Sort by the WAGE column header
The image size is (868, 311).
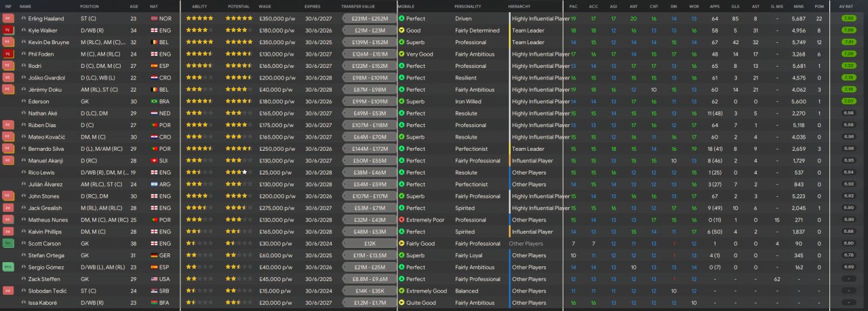coord(265,6)
